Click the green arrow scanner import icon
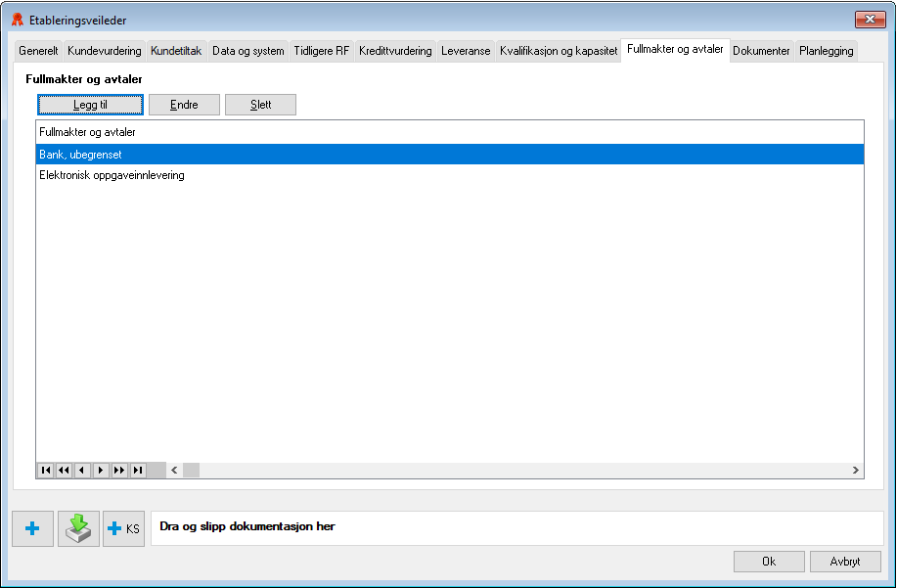This screenshot has height=588, width=897. pos(78,528)
